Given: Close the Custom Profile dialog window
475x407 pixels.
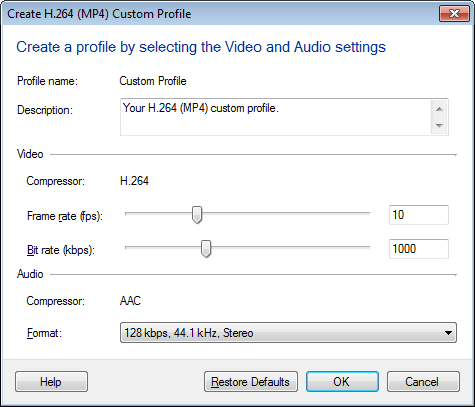Looking at the screenshot, I should pos(454,14).
